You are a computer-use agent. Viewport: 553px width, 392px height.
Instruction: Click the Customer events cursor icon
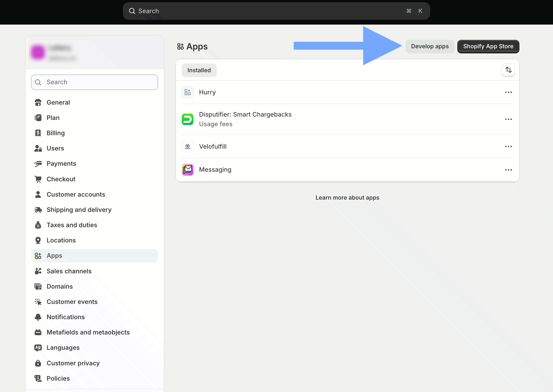tap(38, 302)
